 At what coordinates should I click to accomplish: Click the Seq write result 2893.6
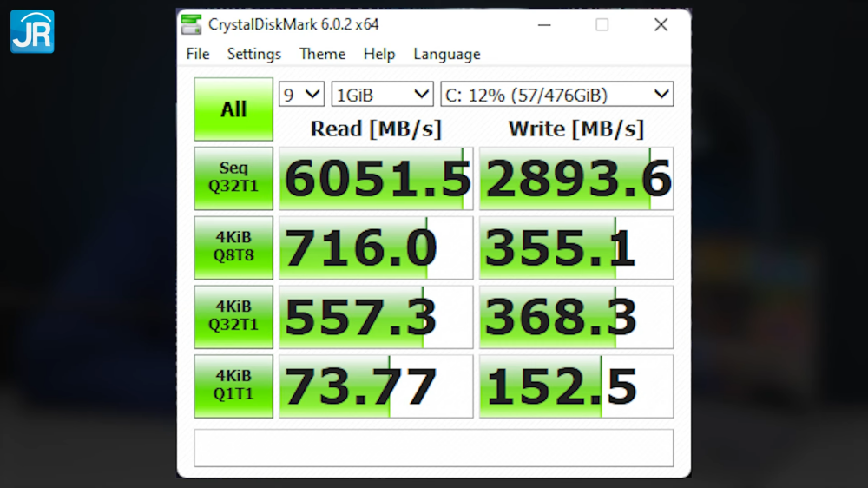point(576,178)
